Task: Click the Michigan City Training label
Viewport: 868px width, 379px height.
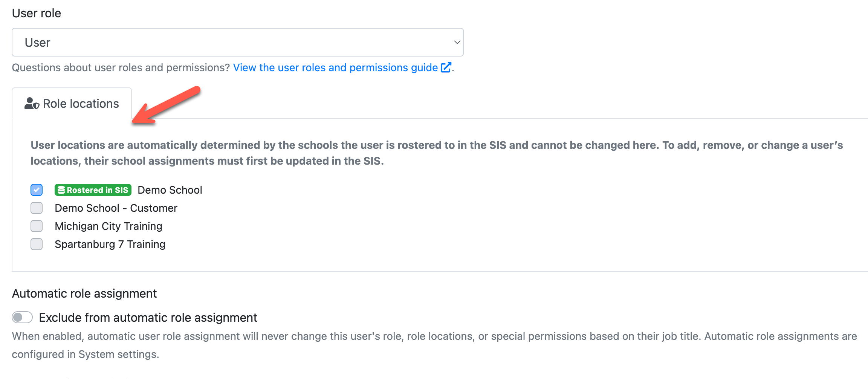Action: click(x=108, y=226)
